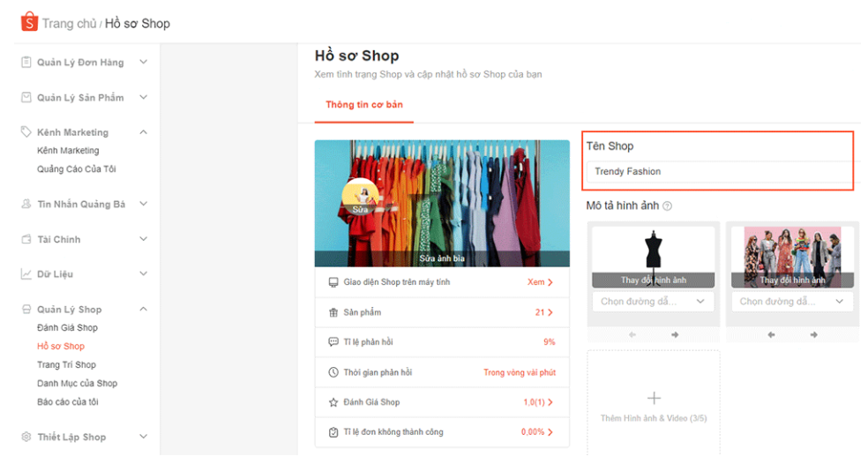Open Đánh Giá Shop in sidebar
868x464 pixels.
[x=67, y=328]
